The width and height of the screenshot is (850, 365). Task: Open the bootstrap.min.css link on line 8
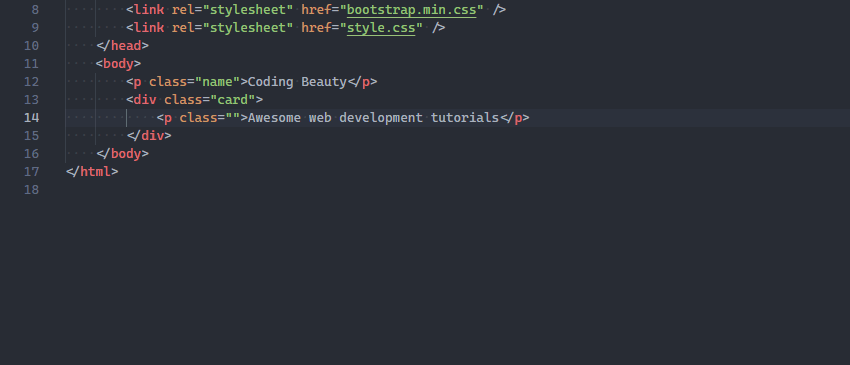(411, 10)
